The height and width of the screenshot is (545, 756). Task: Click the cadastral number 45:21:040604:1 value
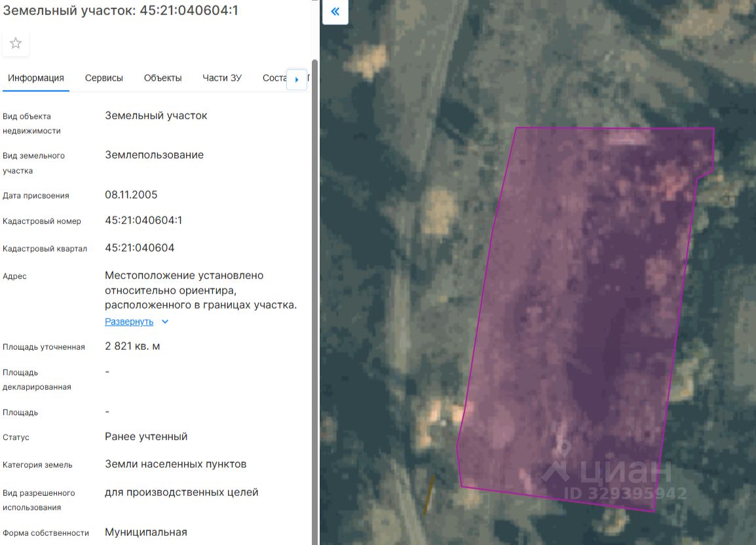(143, 220)
